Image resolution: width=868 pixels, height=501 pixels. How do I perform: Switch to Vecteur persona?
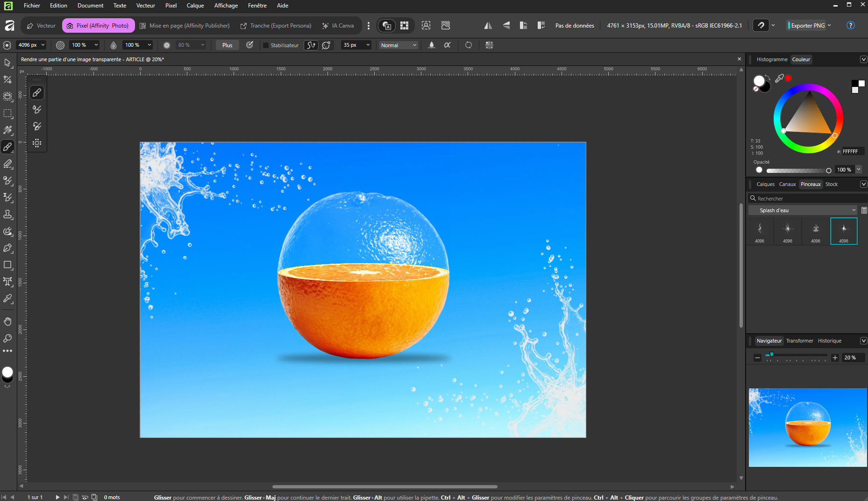[x=41, y=26]
